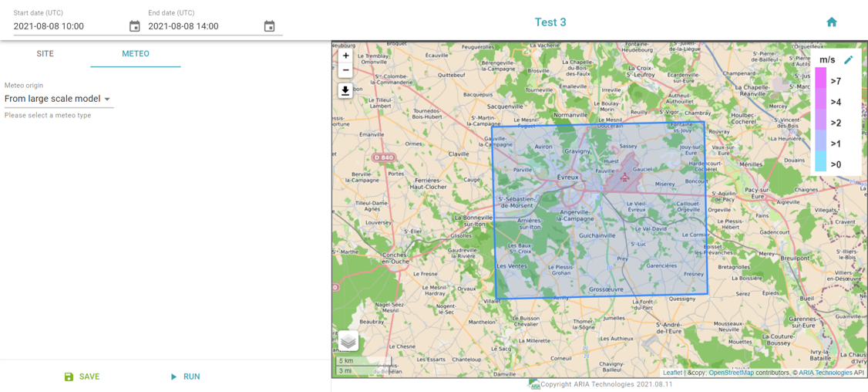The width and height of the screenshot is (868, 392).
Task: Switch to the SITE tab
Action: pyautogui.click(x=45, y=54)
